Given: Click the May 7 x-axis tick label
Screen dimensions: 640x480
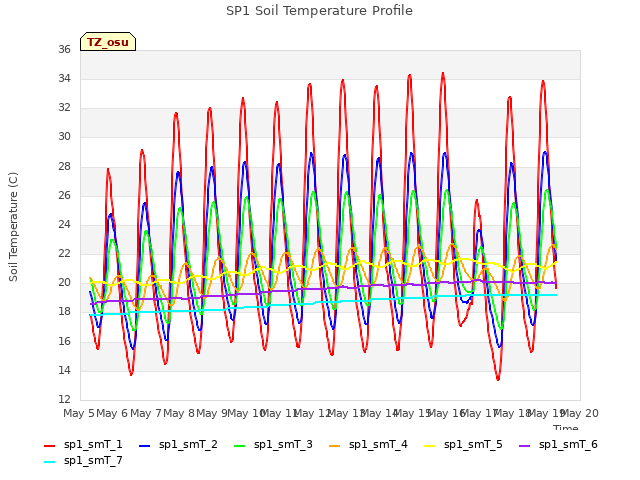Looking at the screenshot, I should click(146, 413).
